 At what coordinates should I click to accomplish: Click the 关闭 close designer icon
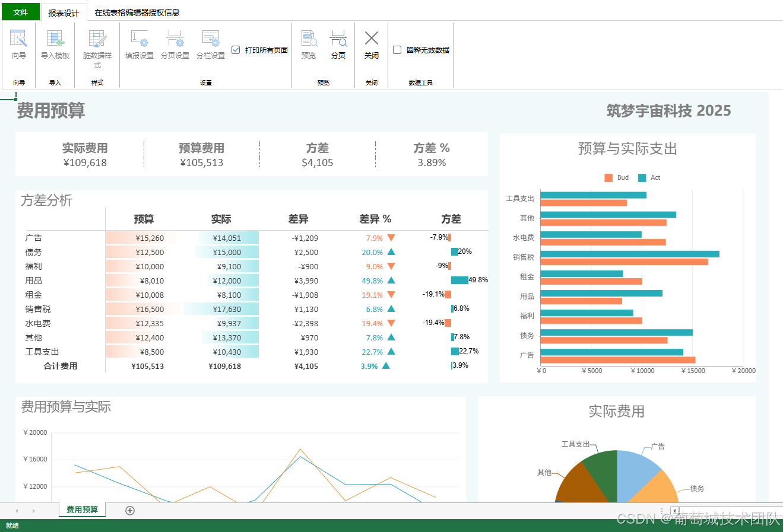(x=372, y=39)
